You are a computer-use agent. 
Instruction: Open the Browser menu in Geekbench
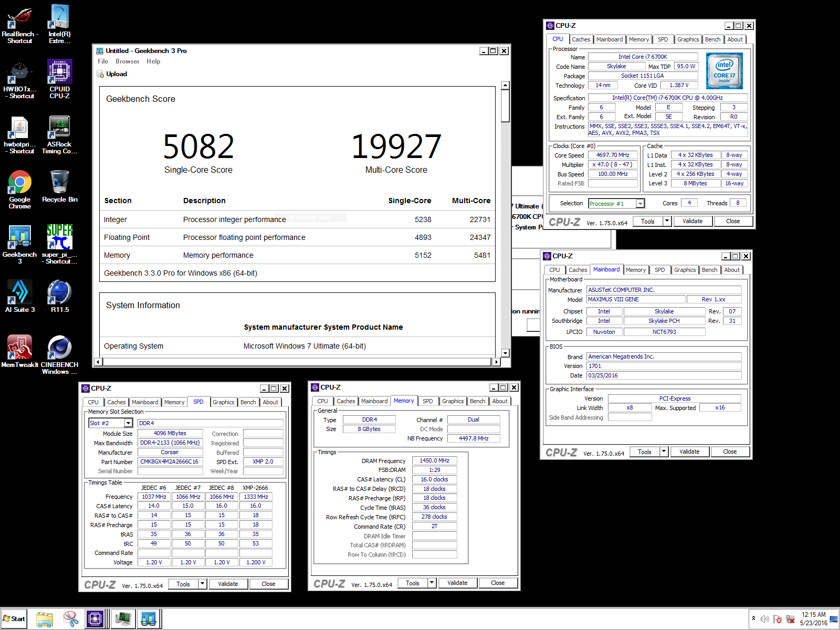click(x=128, y=61)
